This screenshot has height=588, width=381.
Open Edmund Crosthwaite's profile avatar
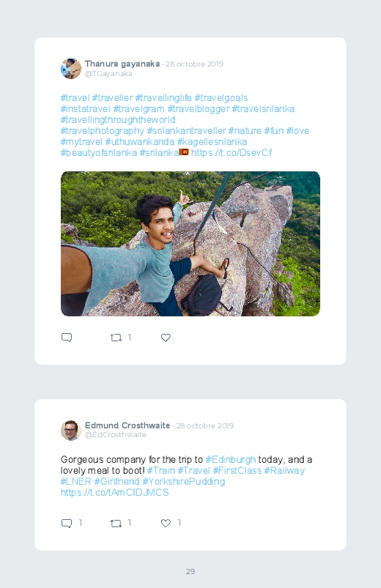tap(71, 430)
